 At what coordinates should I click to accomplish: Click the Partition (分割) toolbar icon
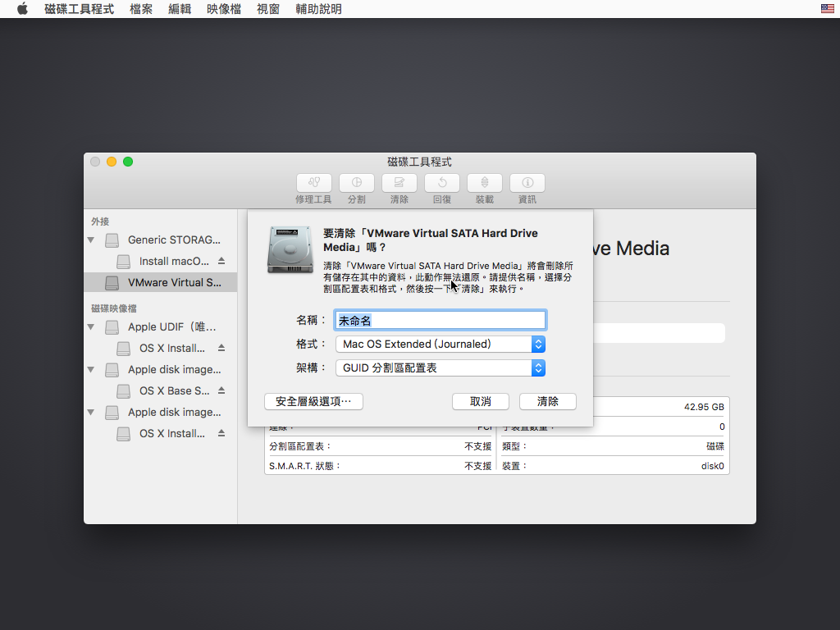[356, 183]
